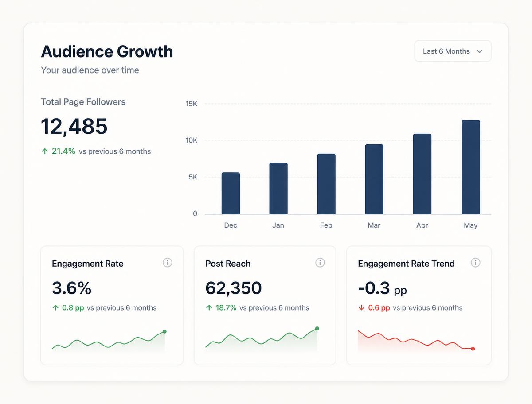Click the 12,485 followers value
Image resolution: width=532 pixels, height=404 pixels.
[74, 126]
